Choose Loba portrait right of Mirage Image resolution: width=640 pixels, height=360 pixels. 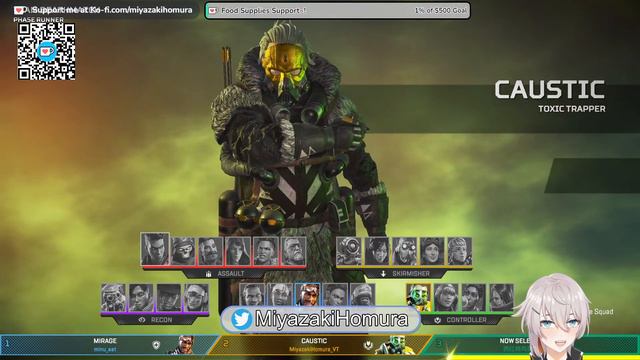pos(335,295)
